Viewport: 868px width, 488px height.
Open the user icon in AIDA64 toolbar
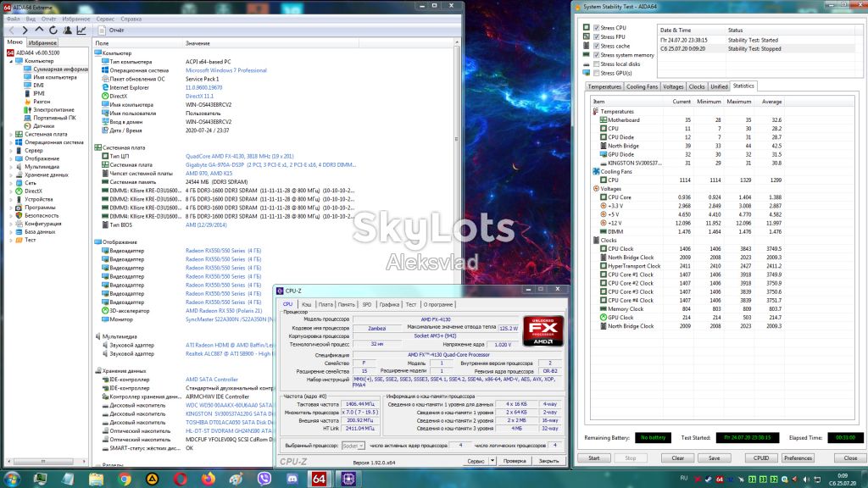point(67,30)
